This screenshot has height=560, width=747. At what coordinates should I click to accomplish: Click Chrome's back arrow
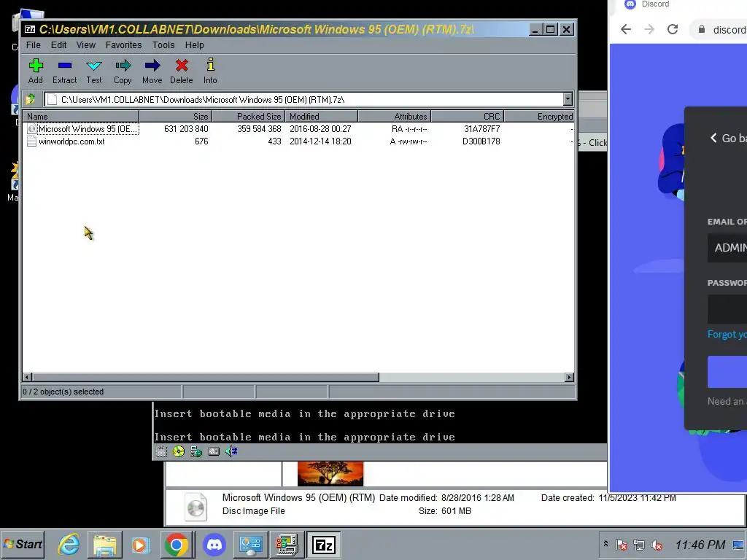pyautogui.click(x=626, y=29)
